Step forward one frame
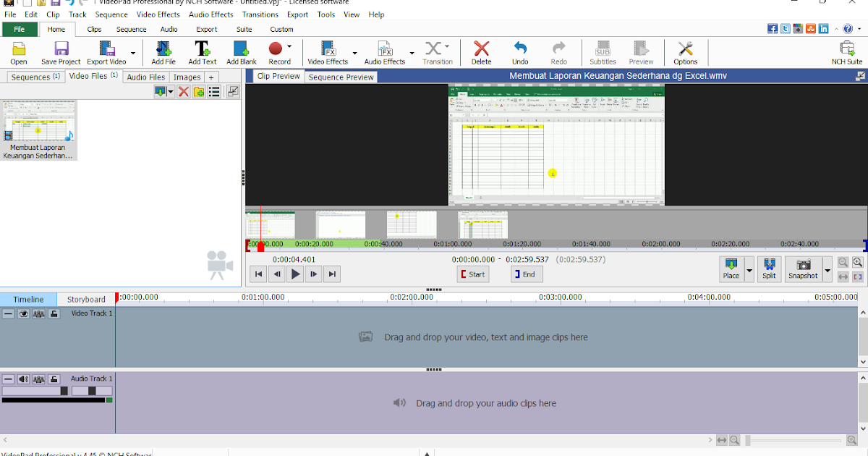868x456 pixels. click(x=313, y=274)
